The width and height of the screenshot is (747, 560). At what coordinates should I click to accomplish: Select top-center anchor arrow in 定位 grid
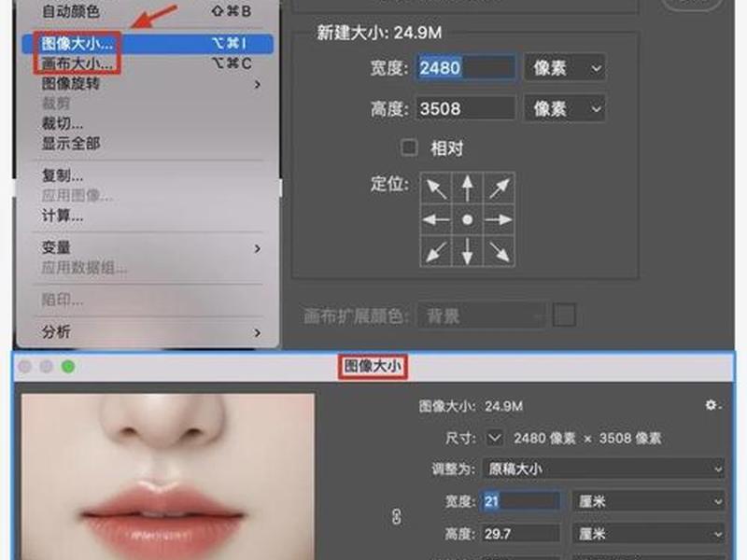(468, 189)
